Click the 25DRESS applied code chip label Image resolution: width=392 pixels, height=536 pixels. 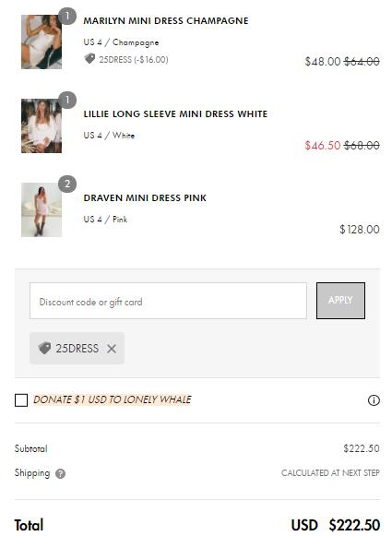(x=77, y=349)
